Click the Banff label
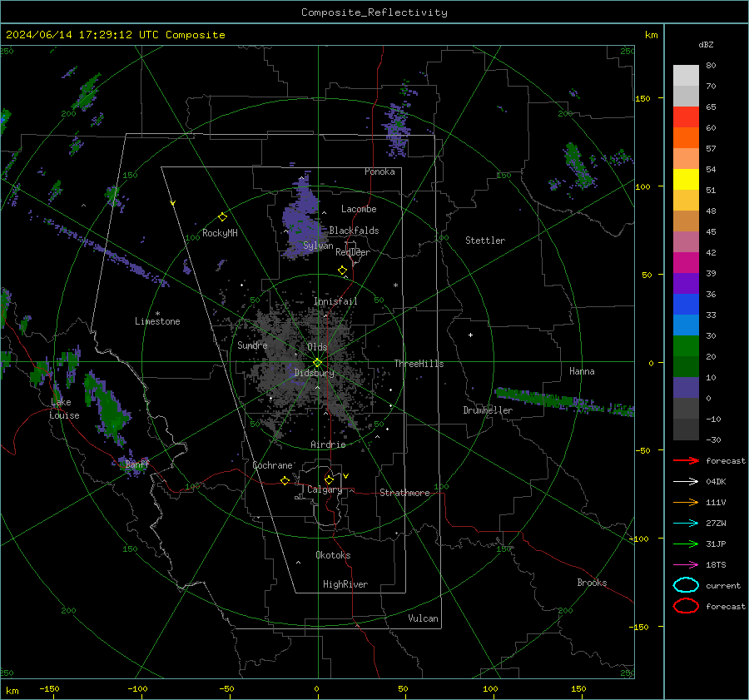 (136, 464)
